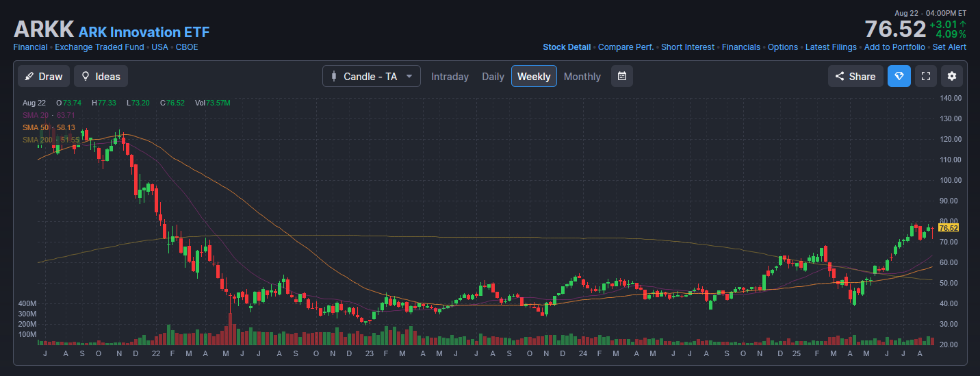The width and height of the screenshot is (980, 376).
Task: Open the calendar date range picker
Action: click(622, 76)
